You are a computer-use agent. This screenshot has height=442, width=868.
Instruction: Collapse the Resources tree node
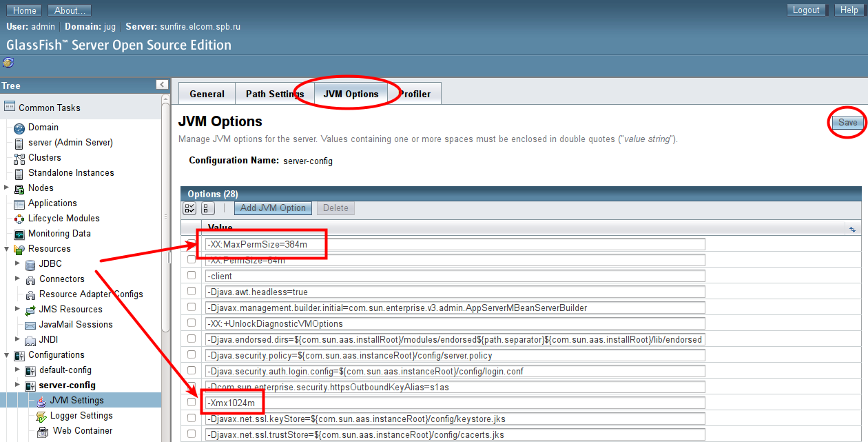tap(7, 248)
